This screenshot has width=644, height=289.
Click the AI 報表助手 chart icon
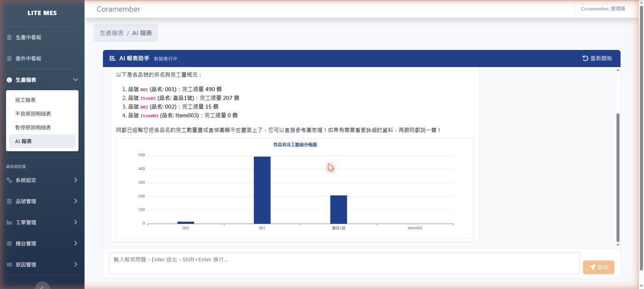click(112, 58)
